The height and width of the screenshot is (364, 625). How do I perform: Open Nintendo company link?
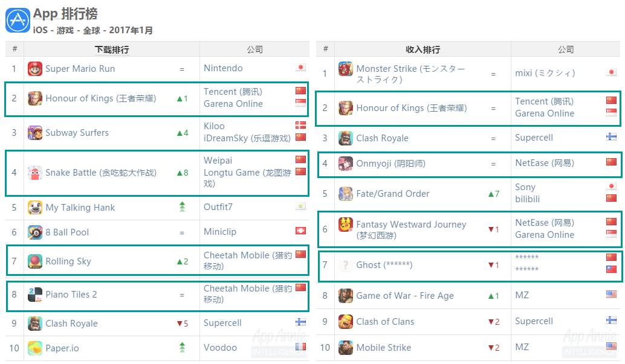[x=223, y=68]
